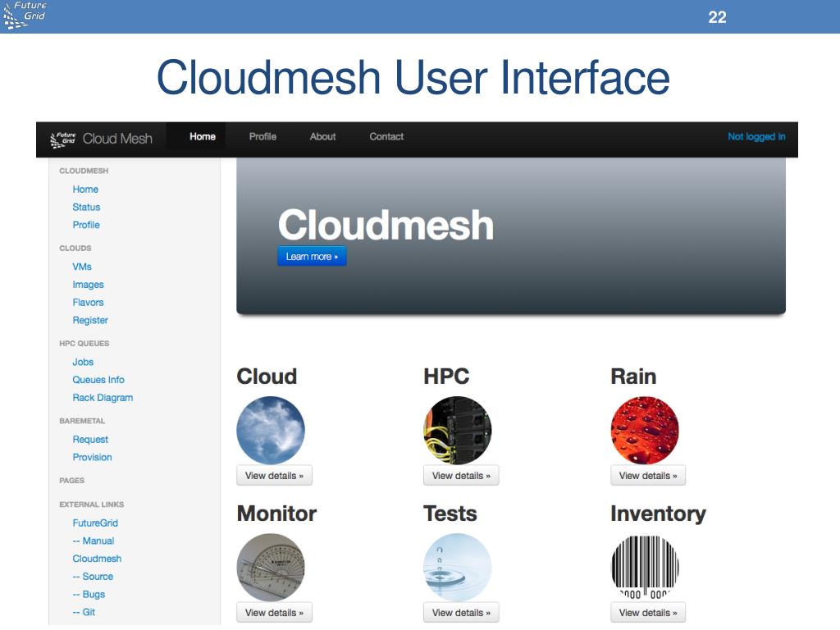840x630 pixels.
Task: Open the Manual external link
Action: 94,541
